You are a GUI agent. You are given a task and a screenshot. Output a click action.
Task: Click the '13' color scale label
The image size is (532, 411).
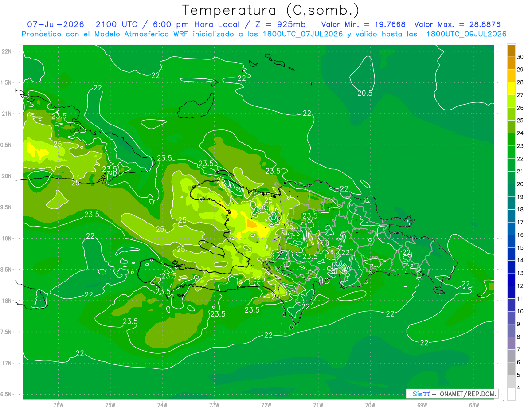(520, 273)
